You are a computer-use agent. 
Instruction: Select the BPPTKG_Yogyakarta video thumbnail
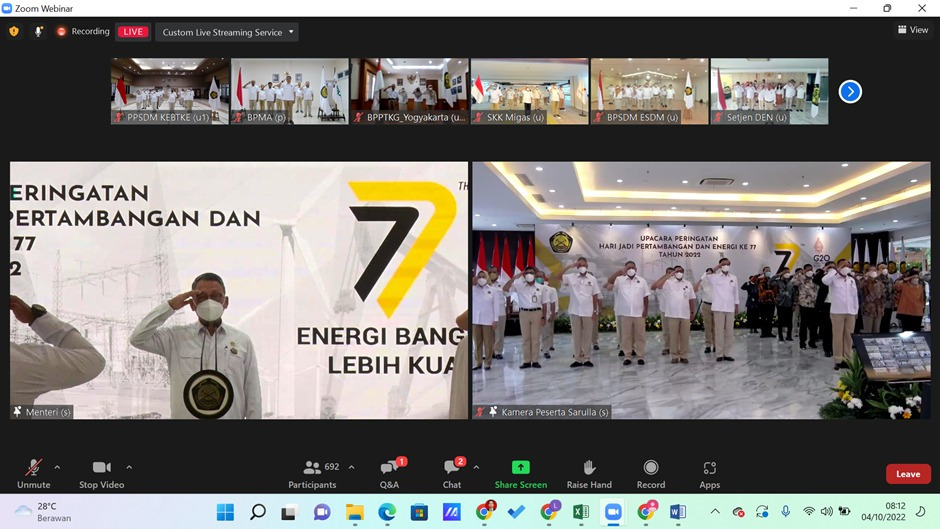[409, 91]
